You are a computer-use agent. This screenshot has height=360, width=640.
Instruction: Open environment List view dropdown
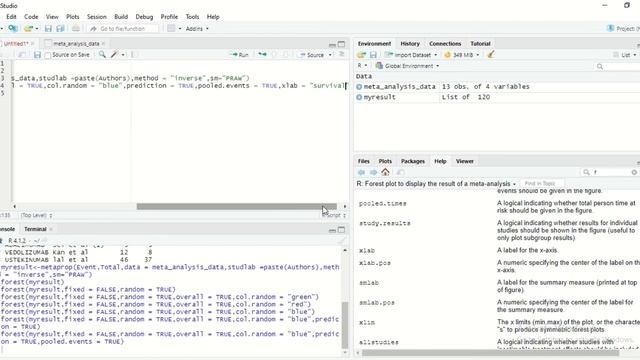point(624,55)
